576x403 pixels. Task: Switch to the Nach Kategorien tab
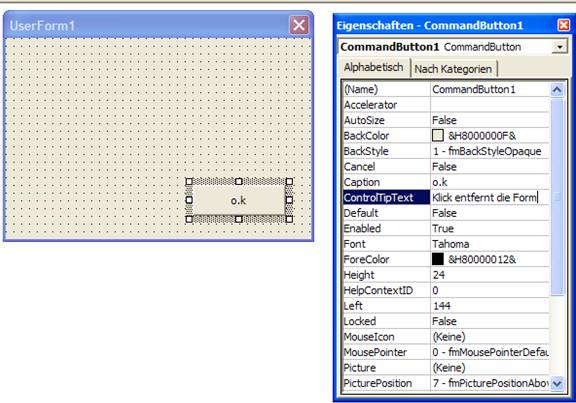453,69
